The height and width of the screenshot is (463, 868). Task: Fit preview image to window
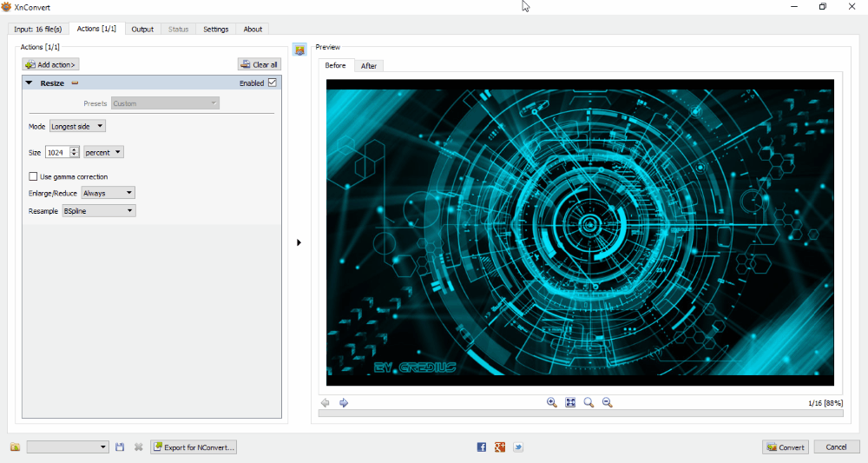coord(570,403)
